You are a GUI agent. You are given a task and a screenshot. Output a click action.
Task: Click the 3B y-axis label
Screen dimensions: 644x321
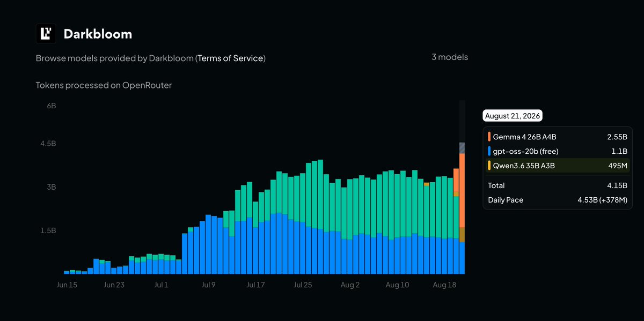[51, 187]
